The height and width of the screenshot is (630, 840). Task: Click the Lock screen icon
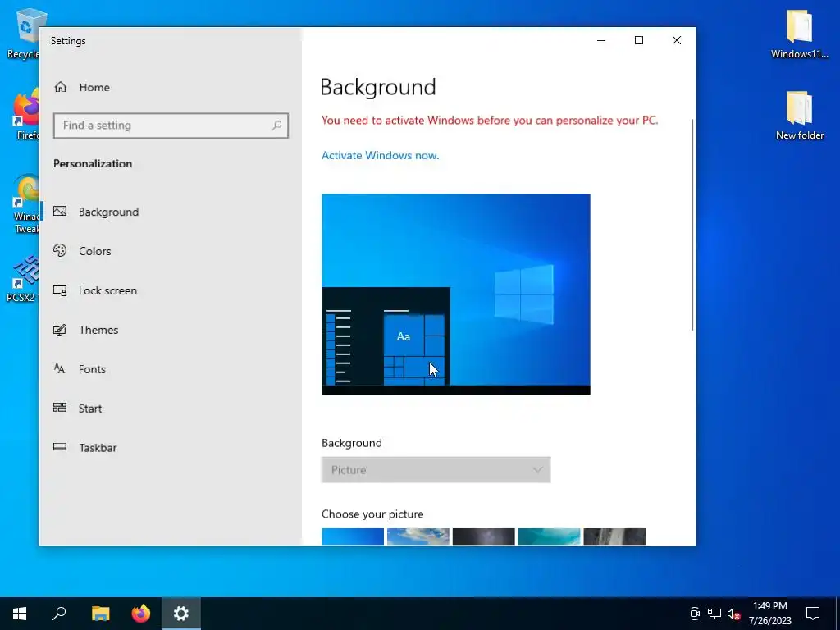coord(60,290)
